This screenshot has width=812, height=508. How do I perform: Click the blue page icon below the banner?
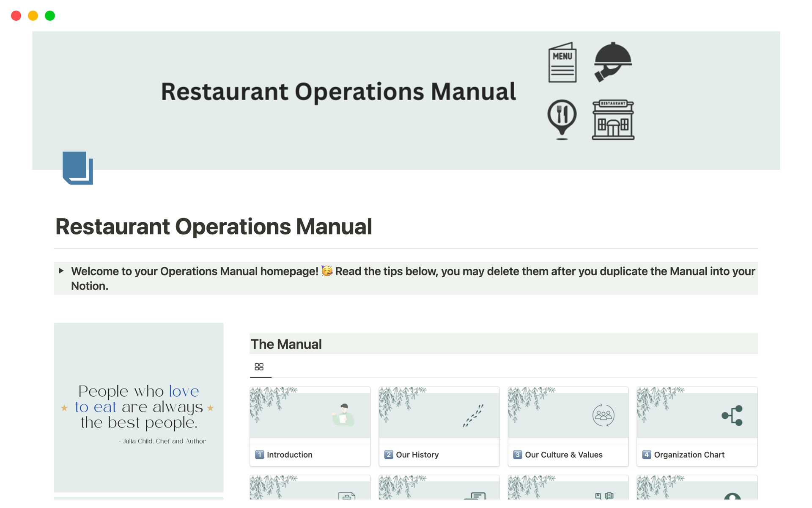pyautogui.click(x=78, y=168)
